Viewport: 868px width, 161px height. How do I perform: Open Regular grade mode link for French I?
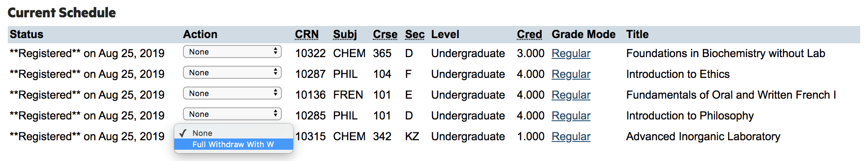[x=571, y=95]
